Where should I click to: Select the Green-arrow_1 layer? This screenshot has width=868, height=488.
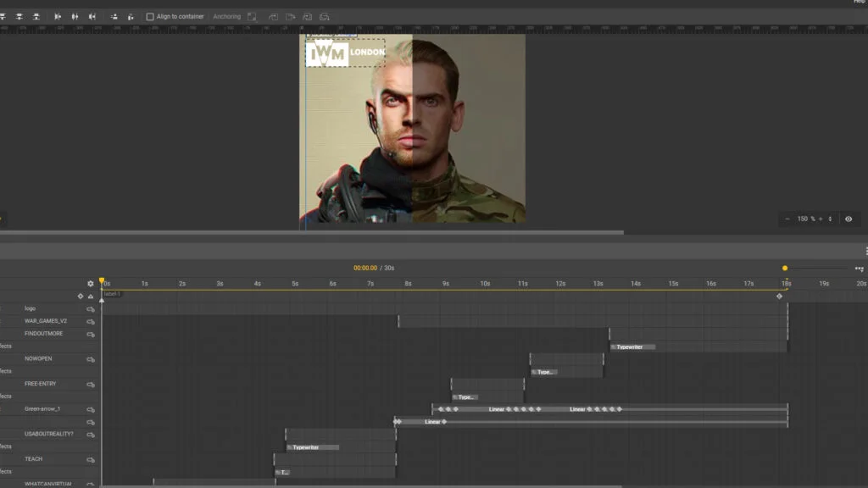(x=42, y=409)
